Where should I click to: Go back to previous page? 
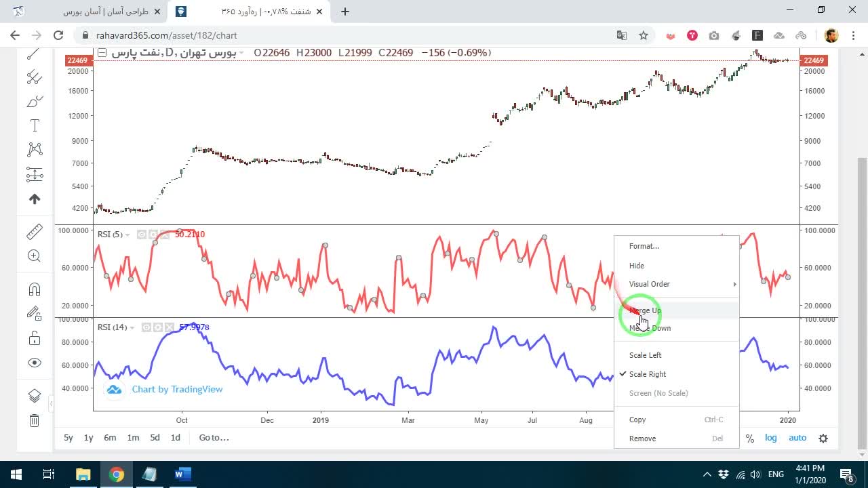(15, 35)
